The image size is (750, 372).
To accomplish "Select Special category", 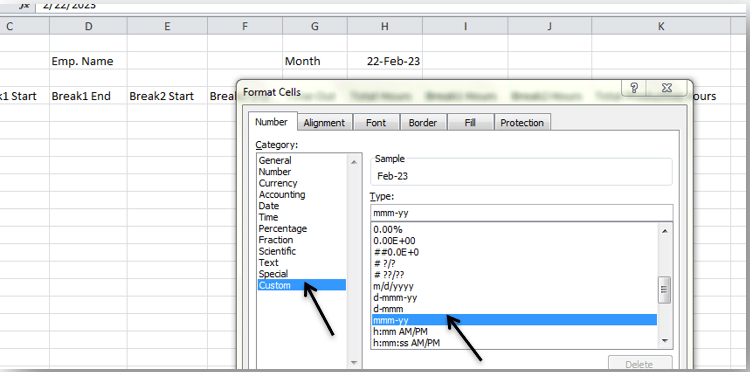I will pyautogui.click(x=301, y=274).
